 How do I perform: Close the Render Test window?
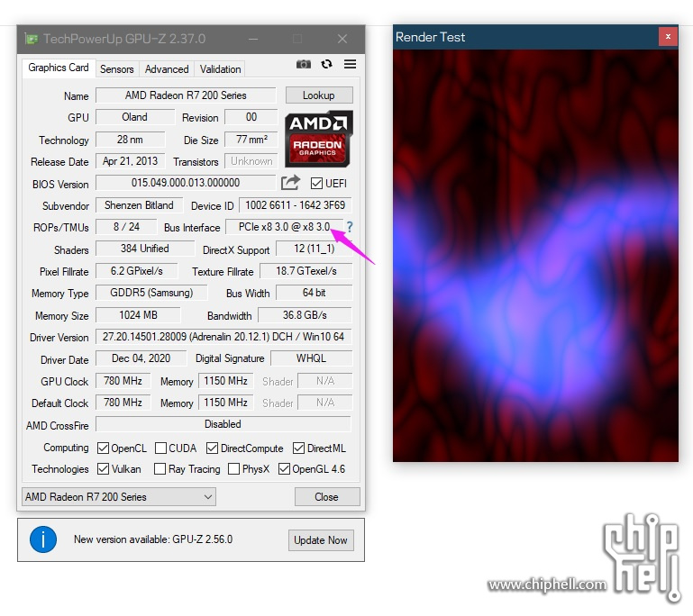pos(669,37)
